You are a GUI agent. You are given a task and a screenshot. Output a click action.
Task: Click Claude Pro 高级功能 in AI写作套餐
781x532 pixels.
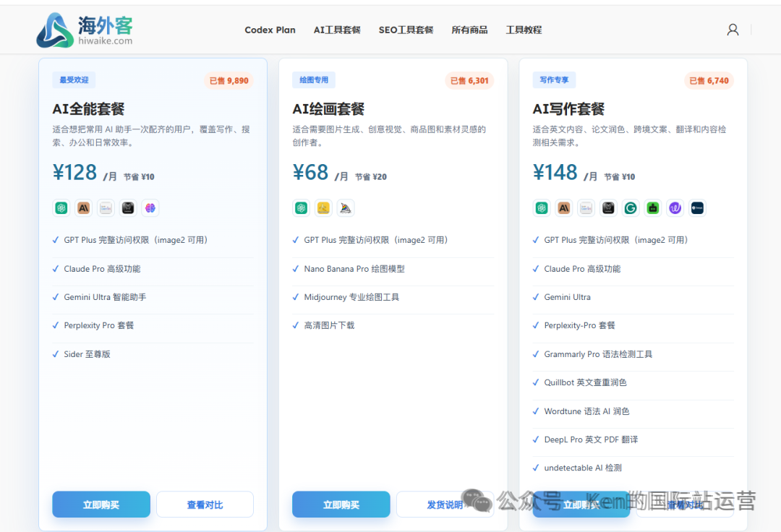click(633, 269)
